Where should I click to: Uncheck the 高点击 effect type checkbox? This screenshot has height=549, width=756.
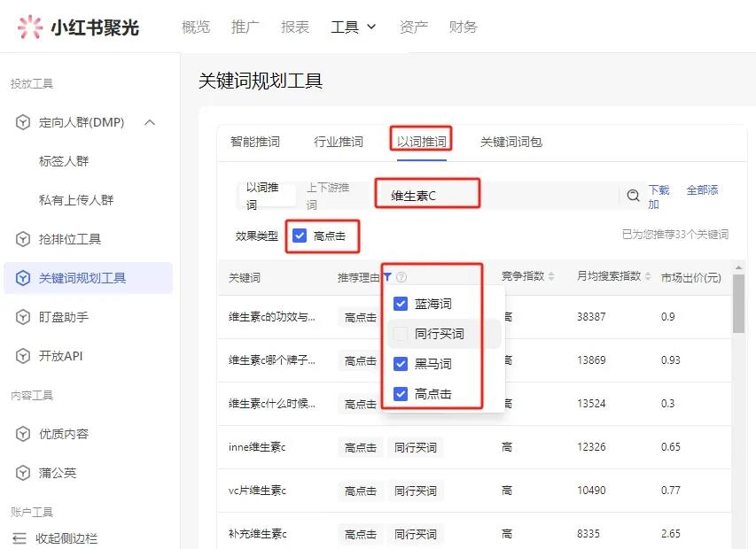(300, 236)
